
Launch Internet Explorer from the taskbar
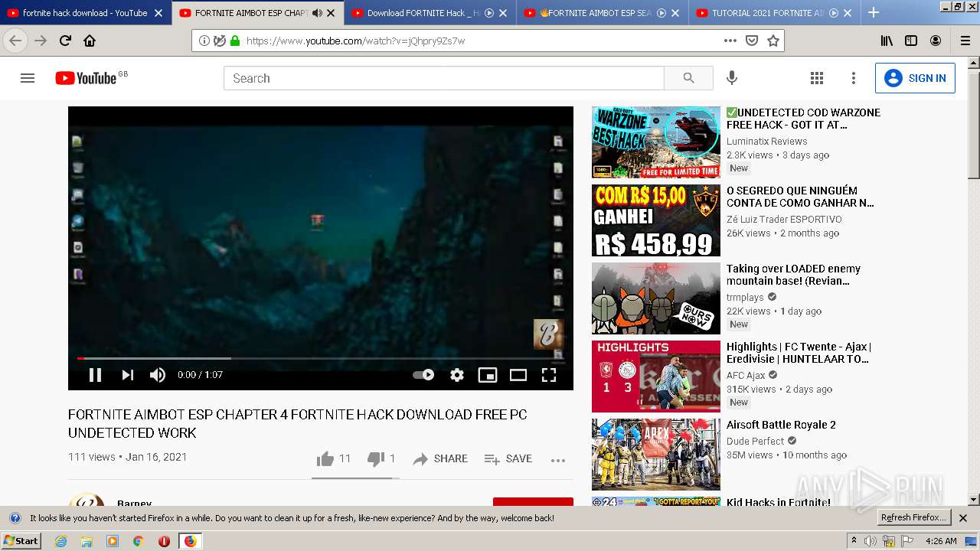[x=61, y=541]
